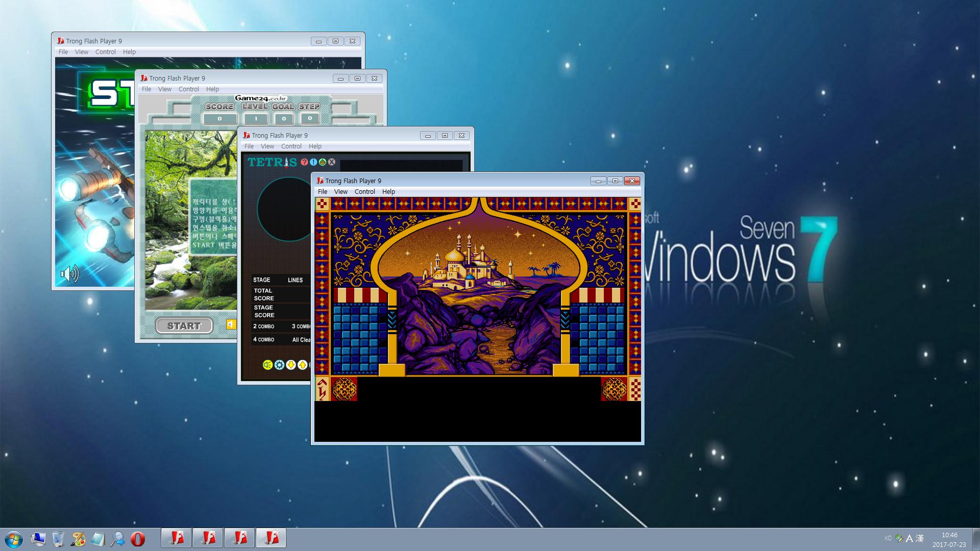
Task: Open Help menu in Prince of Persia window
Action: click(x=388, y=192)
